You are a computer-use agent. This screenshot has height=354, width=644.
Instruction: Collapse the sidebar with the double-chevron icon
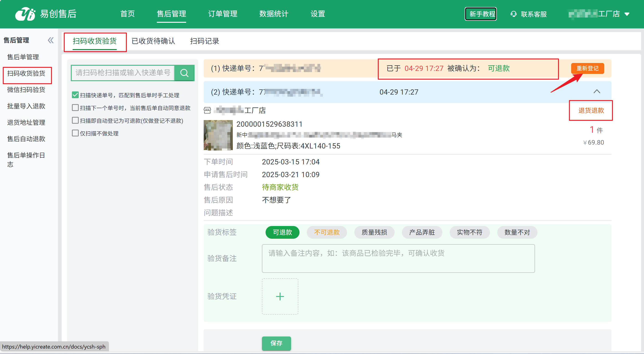point(51,40)
